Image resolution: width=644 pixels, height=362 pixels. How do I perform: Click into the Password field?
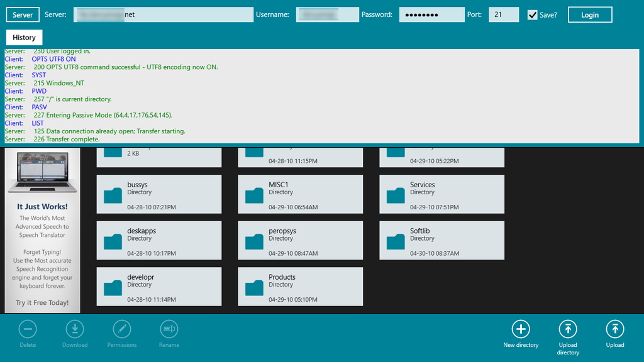pos(431,14)
